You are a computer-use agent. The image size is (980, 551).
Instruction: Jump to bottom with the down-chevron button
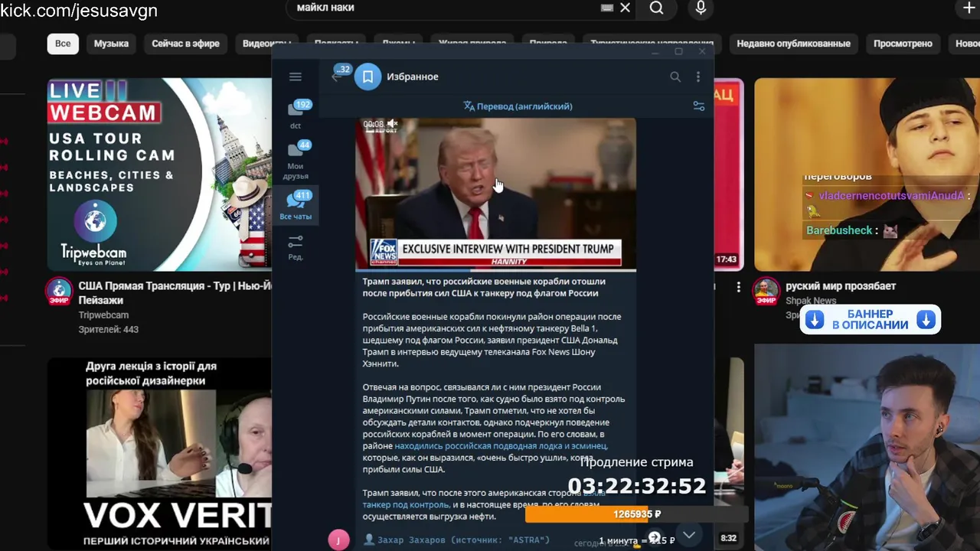click(x=689, y=535)
